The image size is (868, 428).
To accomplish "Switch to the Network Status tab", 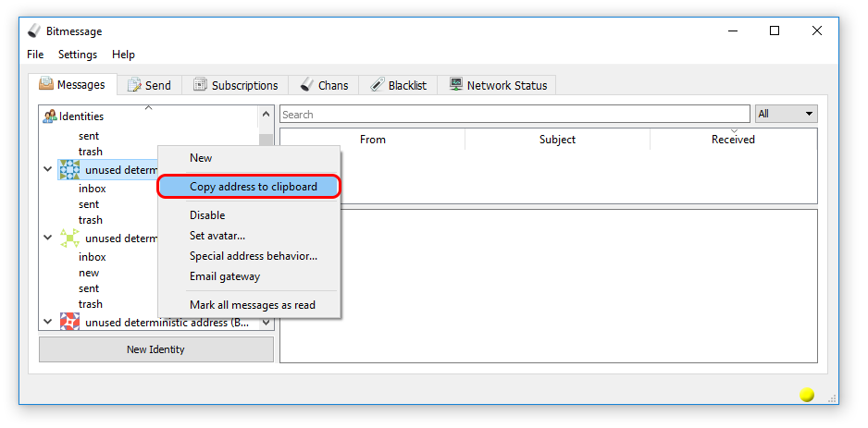I will (497, 85).
